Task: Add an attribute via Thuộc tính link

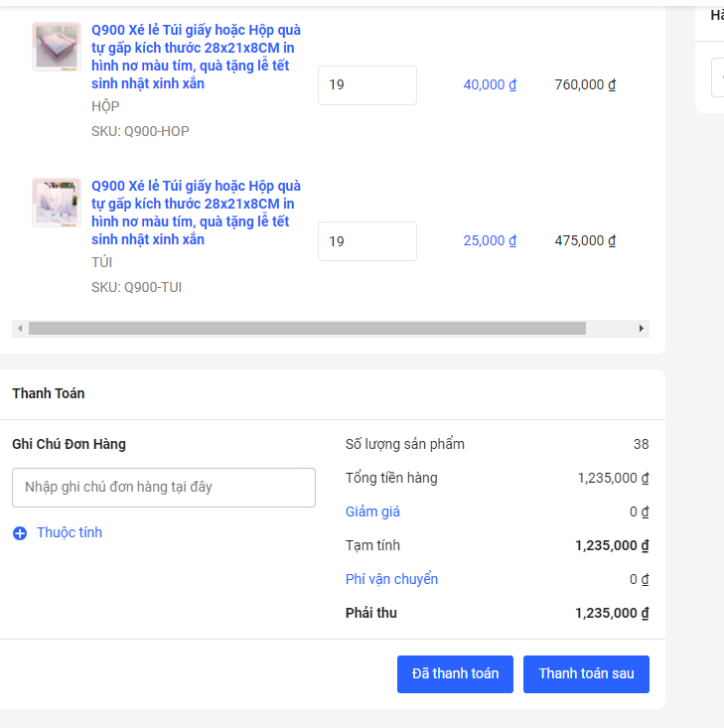Action: tap(70, 532)
